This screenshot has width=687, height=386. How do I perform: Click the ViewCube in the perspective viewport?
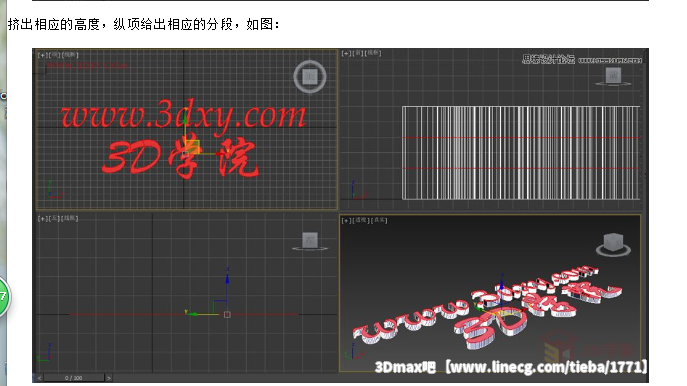coord(613,245)
